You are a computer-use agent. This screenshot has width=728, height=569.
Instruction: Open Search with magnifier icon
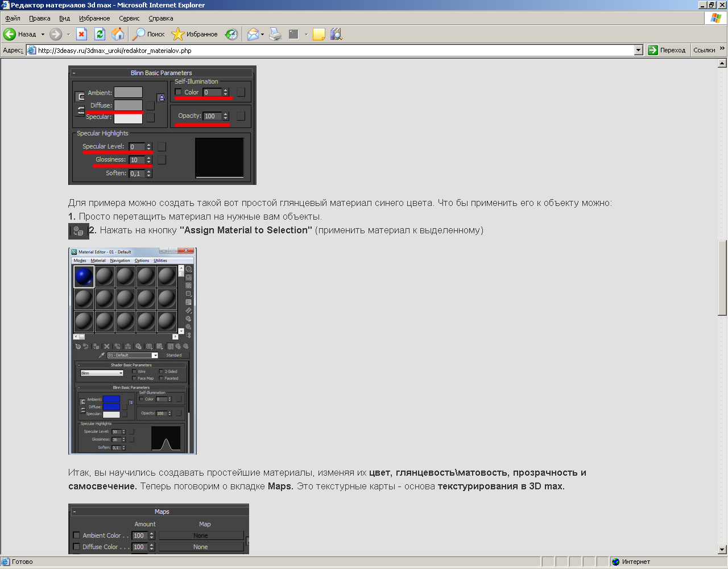pyautogui.click(x=138, y=34)
